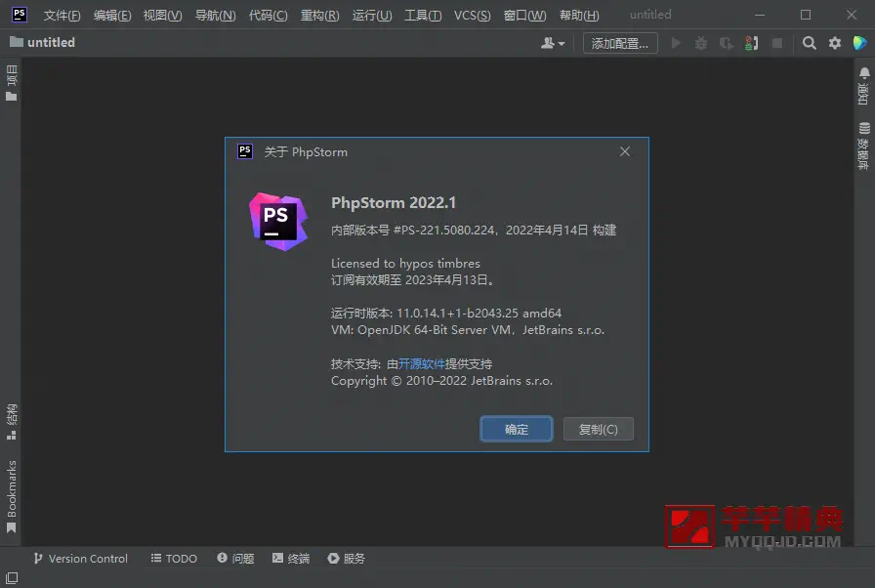
Task: Click the 复制(C) button
Action: point(599,429)
